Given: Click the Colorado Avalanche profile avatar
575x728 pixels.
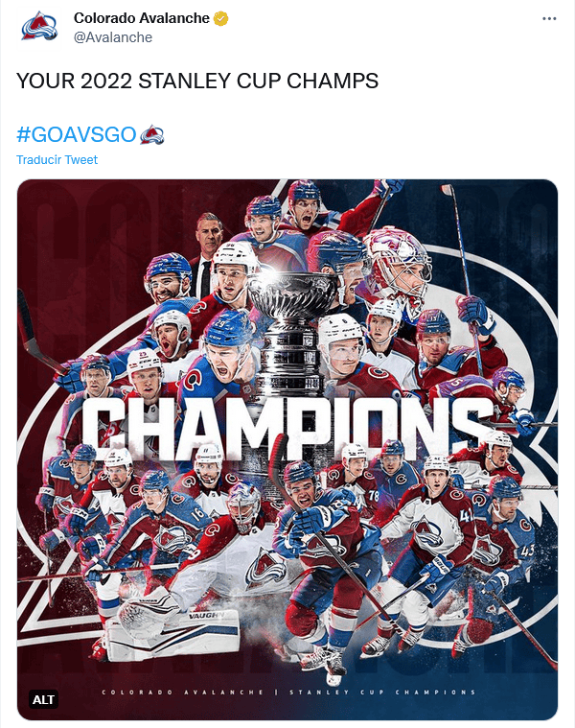Looking at the screenshot, I should (x=38, y=27).
